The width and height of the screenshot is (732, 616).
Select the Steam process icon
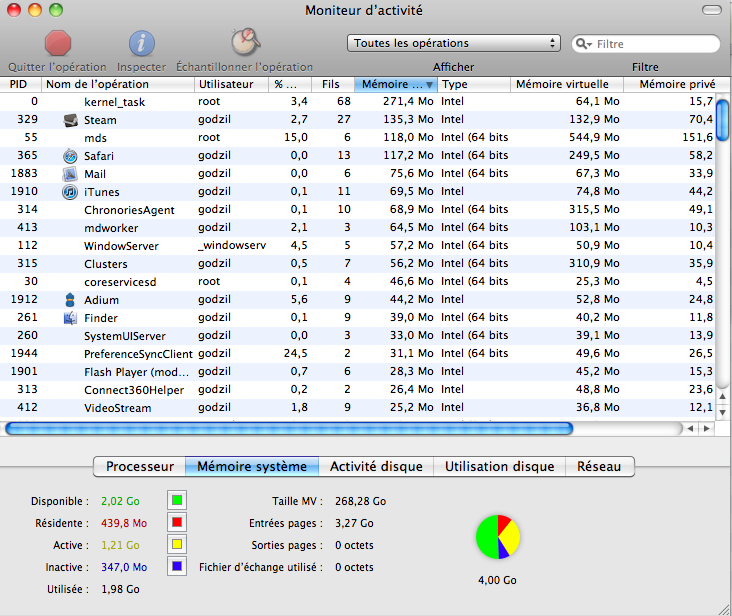[x=70, y=120]
